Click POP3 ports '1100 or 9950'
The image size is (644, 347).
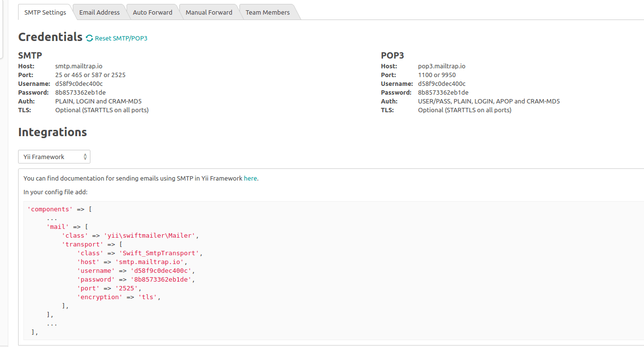coord(437,75)
